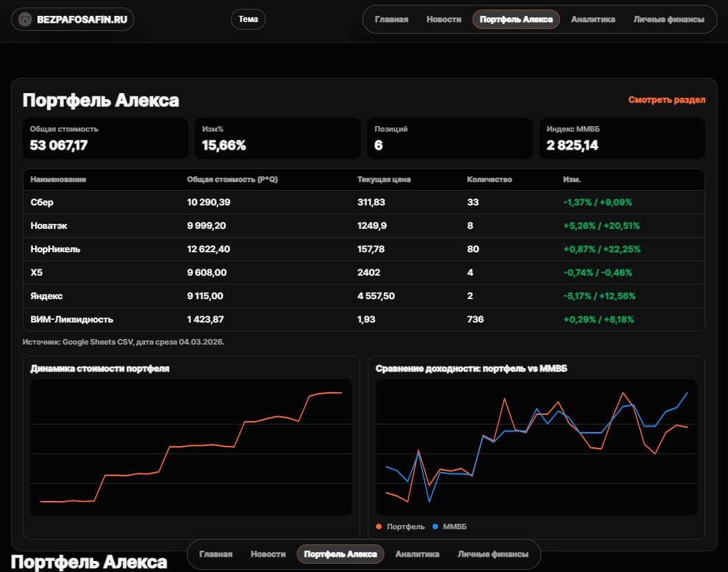Click Новатэк total value 9 999,20
This screenshot has height=572, width=728.
206,226
